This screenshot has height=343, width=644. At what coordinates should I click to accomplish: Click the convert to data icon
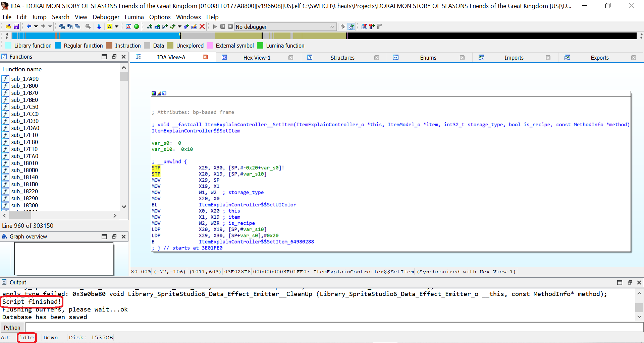[x=157, y=26]
